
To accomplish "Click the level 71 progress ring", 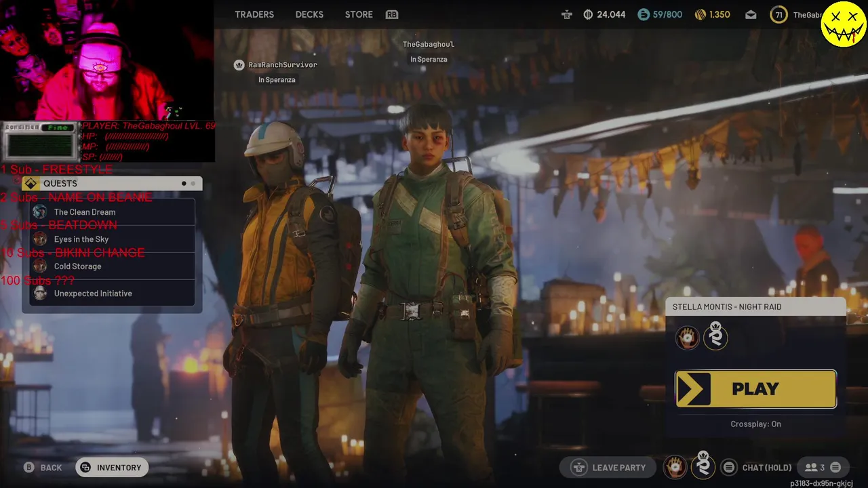I will 779,14.
